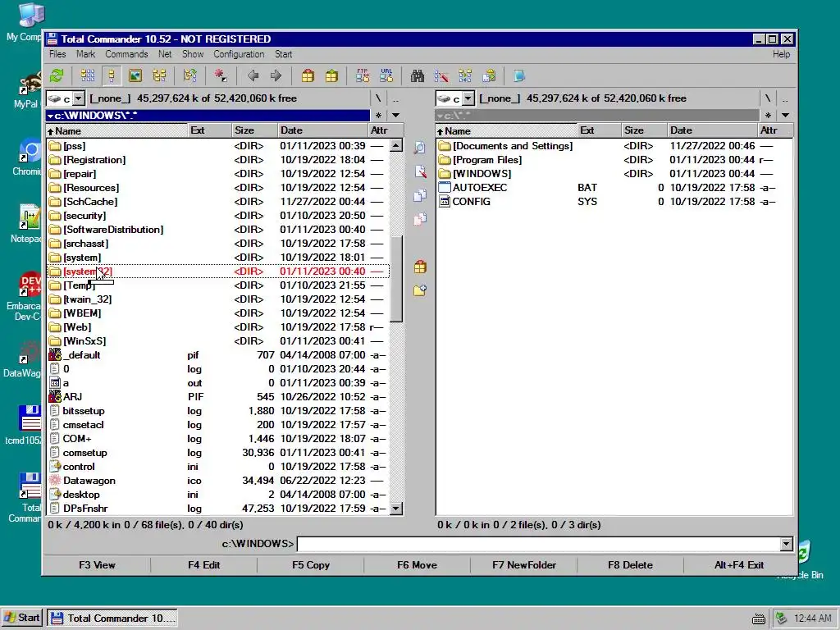This screenshot has width=840, height=630.
Task: Switch to brief file names view icon
Action: coord(87,75)
